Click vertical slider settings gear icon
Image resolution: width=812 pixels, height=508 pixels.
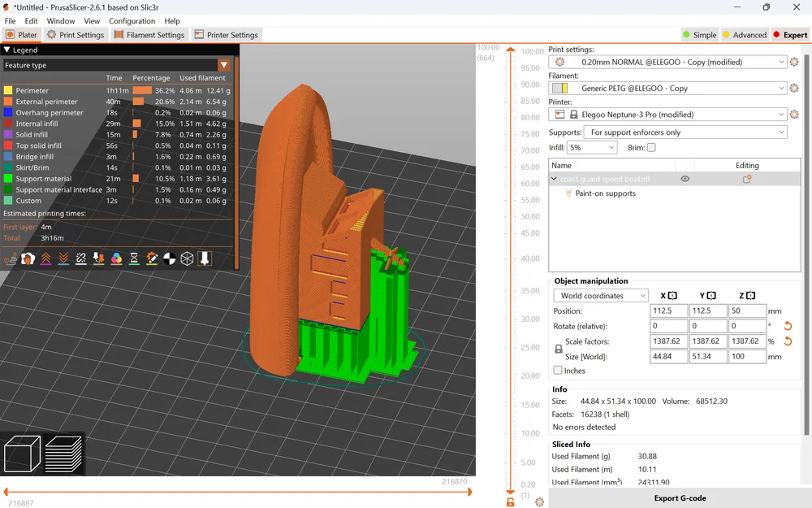click(540, 501)
